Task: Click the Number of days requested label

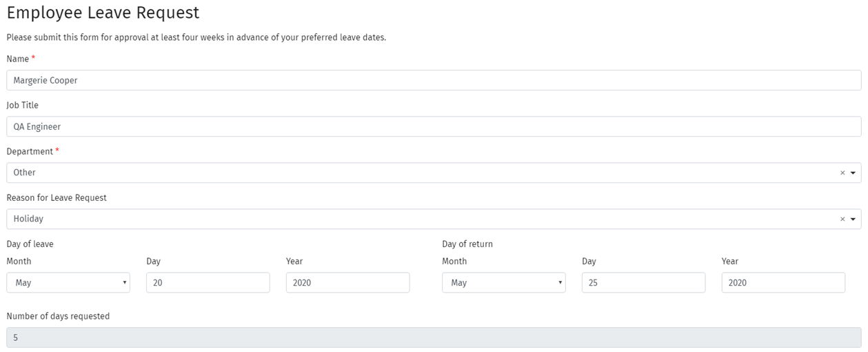Action: tap(58, 316)
